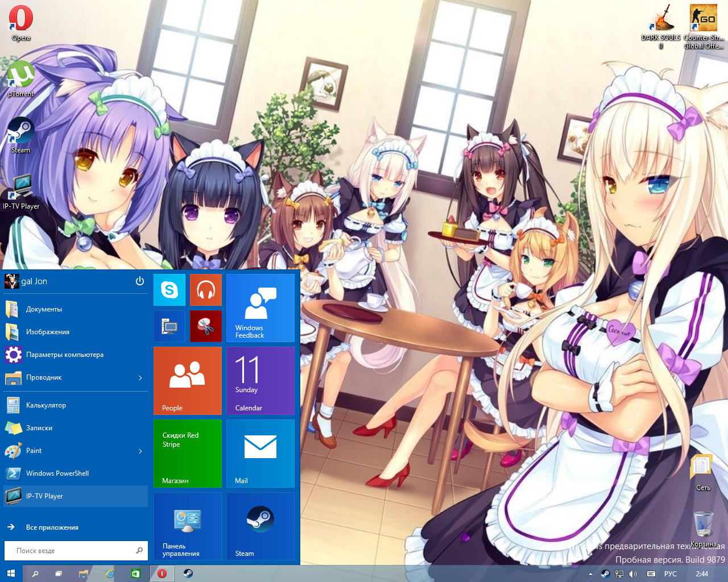Select the Counter-Strike Global Offensive shortcut
Screen dimensions: 728x582
point(704,27)
